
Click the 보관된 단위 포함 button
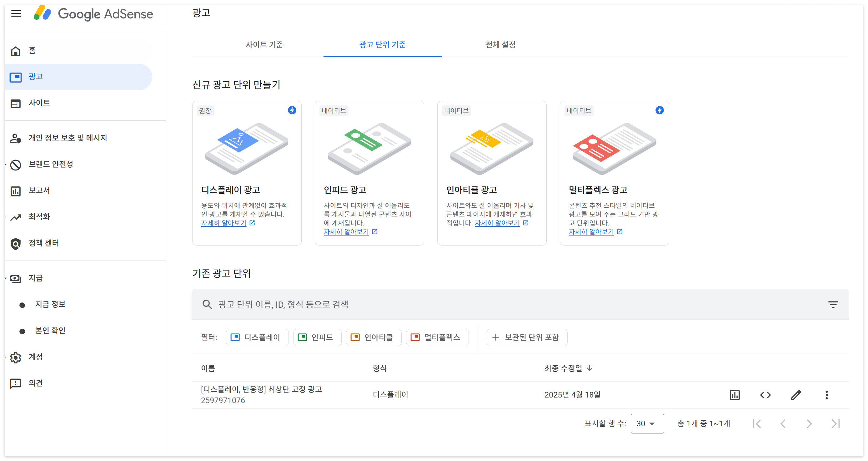[527, 337]
